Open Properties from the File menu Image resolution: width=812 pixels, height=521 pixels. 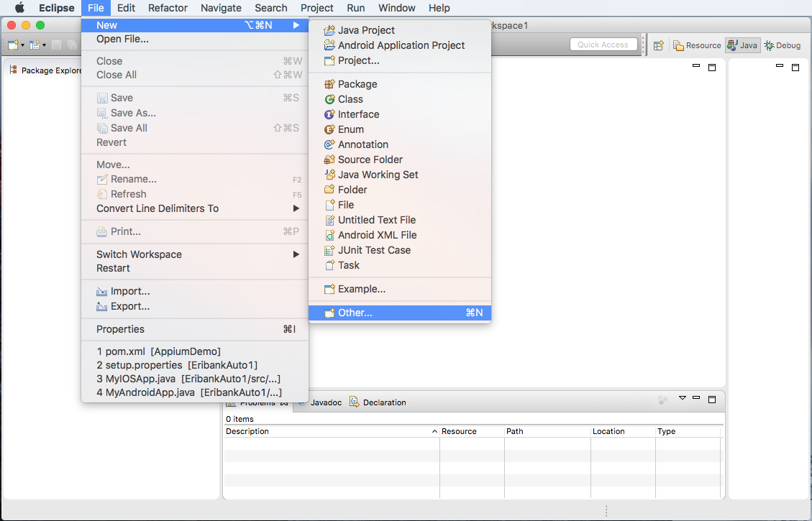click(195, 330)
